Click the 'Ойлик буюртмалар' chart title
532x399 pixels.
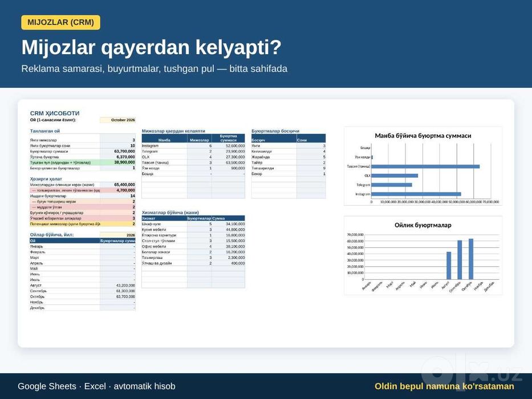(x=423, y=225)
